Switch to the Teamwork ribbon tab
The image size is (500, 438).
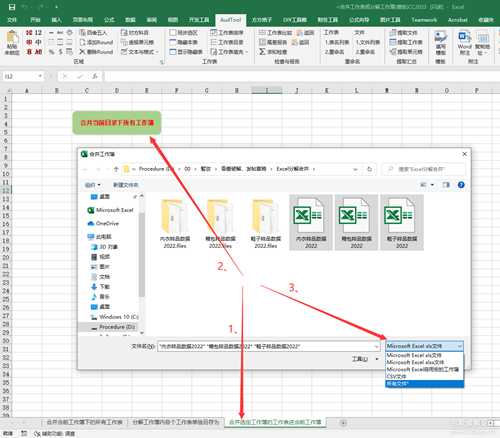(424, 20)
